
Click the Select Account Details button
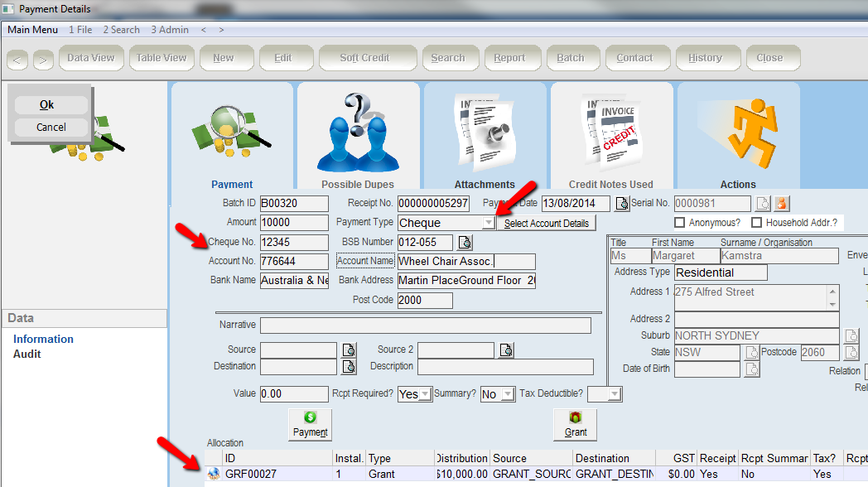tap(547, 224)
